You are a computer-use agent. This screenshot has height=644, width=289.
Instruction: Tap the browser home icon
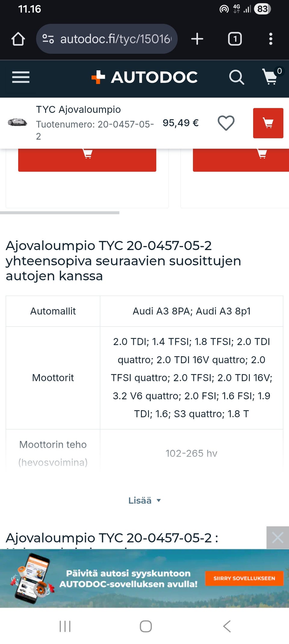tap(18, 39)
